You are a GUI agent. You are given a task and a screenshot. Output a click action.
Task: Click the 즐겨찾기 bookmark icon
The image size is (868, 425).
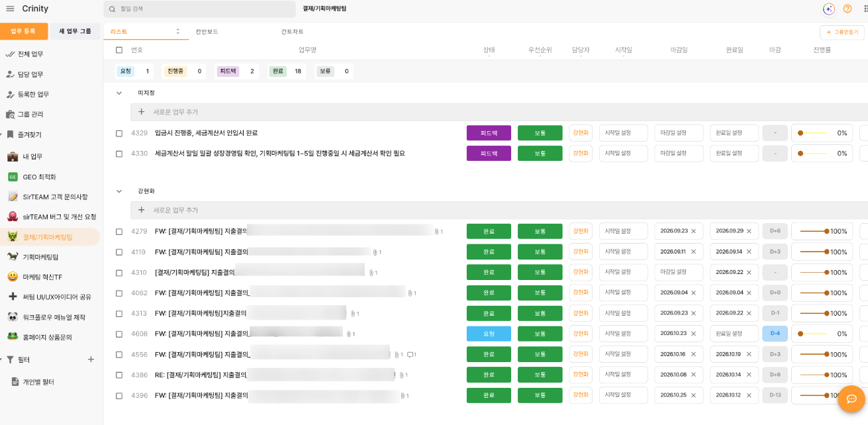(x=10, y=134)
